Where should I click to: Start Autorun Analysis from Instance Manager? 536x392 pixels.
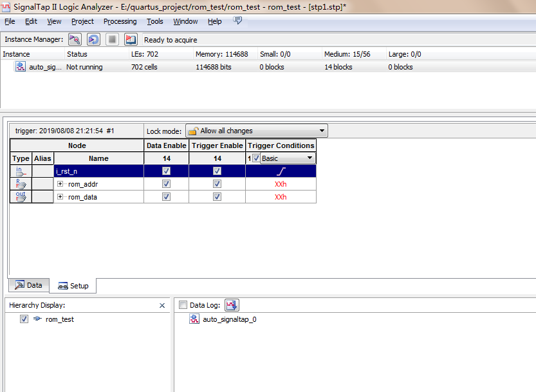coord(93,40)
